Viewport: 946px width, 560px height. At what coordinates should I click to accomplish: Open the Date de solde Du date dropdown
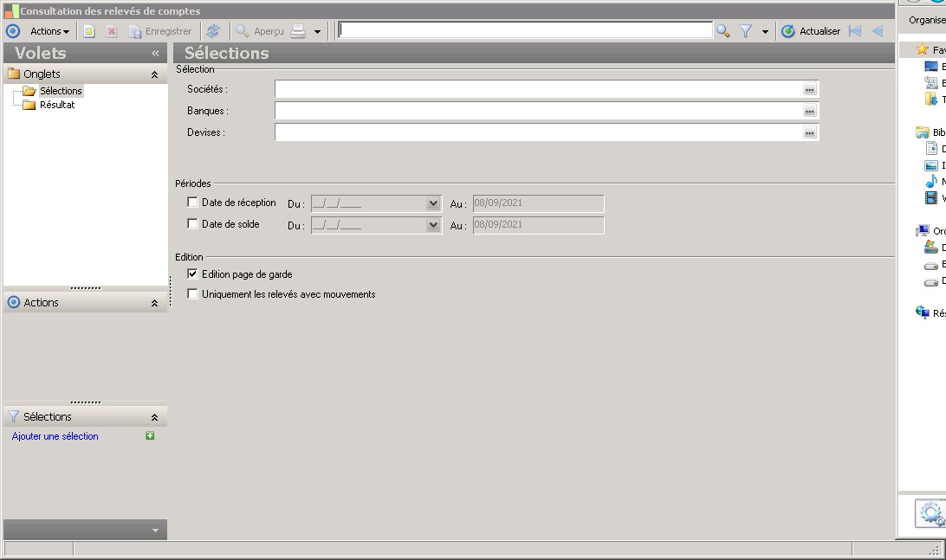433,225
